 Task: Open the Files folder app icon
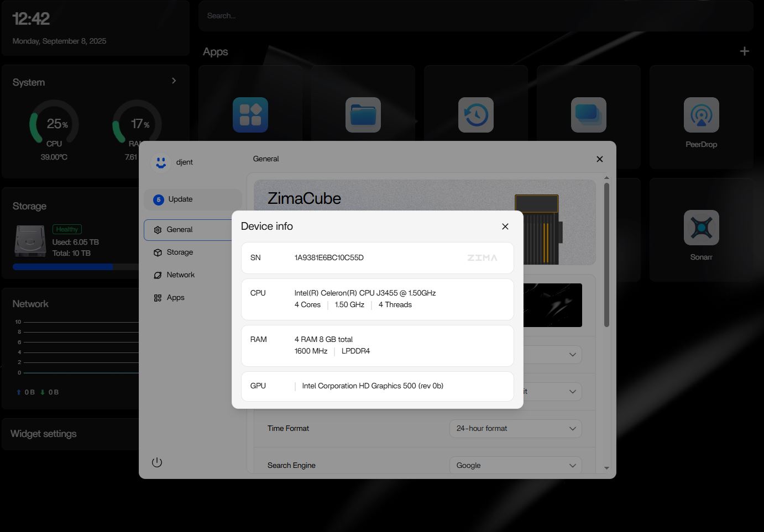(363, 115)
